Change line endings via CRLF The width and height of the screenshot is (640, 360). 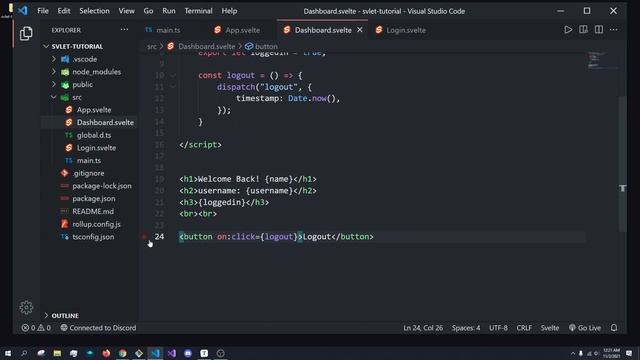(x=524, y=328)
